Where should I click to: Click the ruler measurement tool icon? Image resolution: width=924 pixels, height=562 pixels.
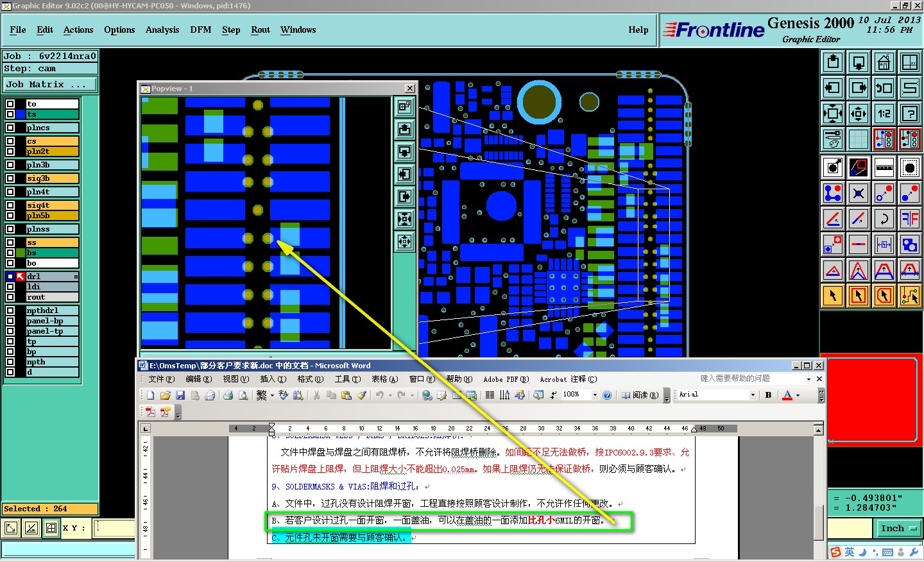pyautogui.click(x=884, y=167)
